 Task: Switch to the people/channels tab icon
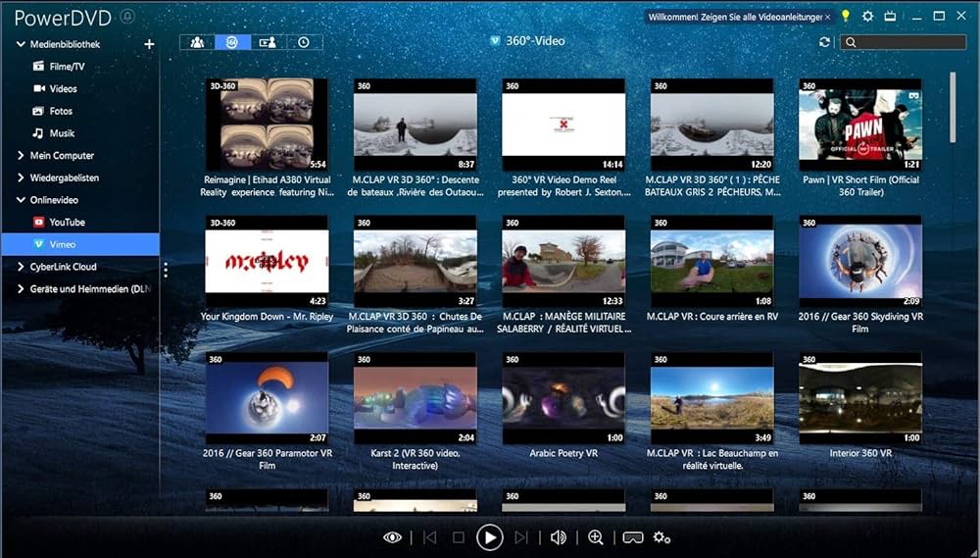198,42
